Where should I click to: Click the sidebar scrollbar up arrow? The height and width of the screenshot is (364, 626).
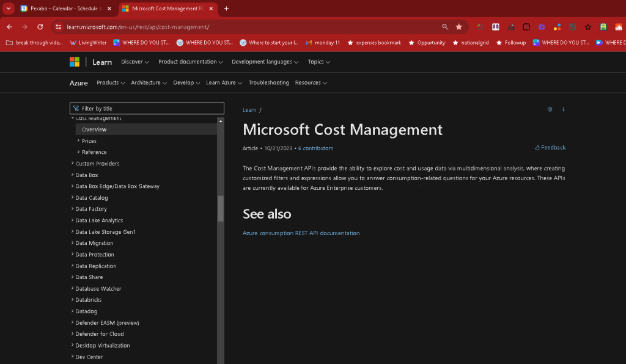[220, 121]
